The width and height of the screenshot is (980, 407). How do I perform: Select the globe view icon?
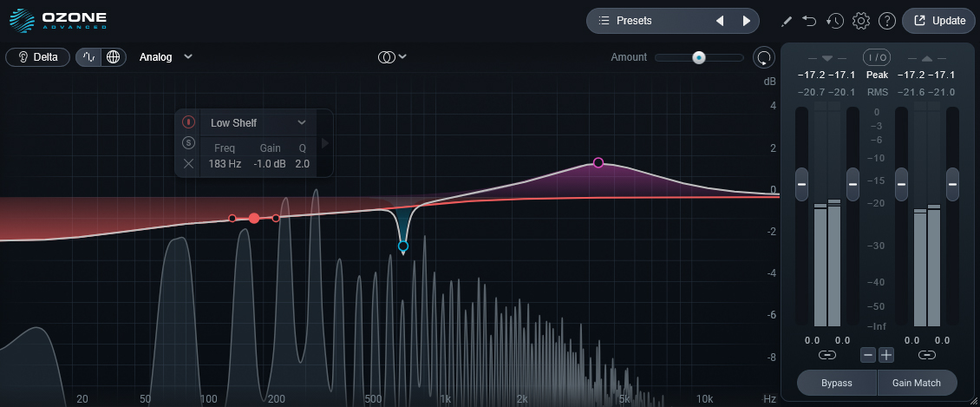click(112, 57)
